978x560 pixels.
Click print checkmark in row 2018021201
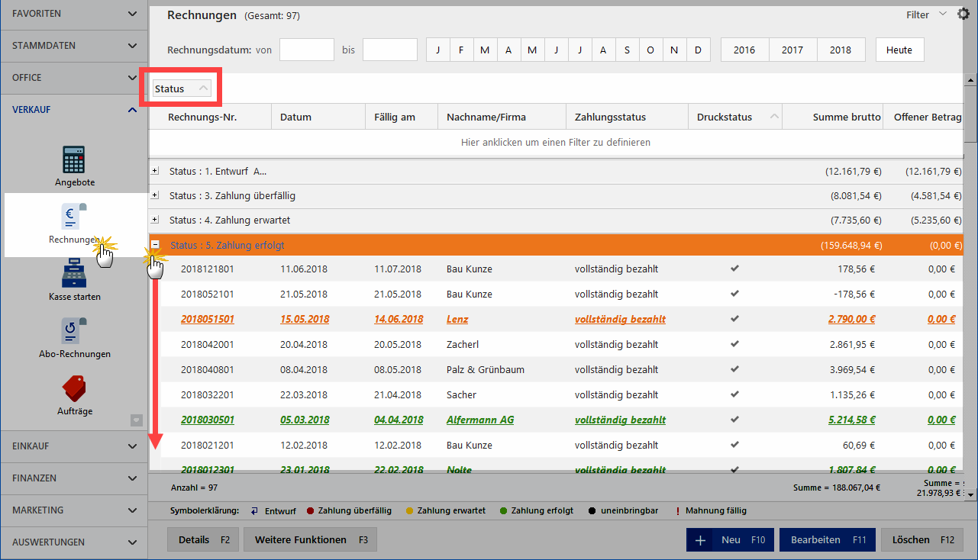734,445
